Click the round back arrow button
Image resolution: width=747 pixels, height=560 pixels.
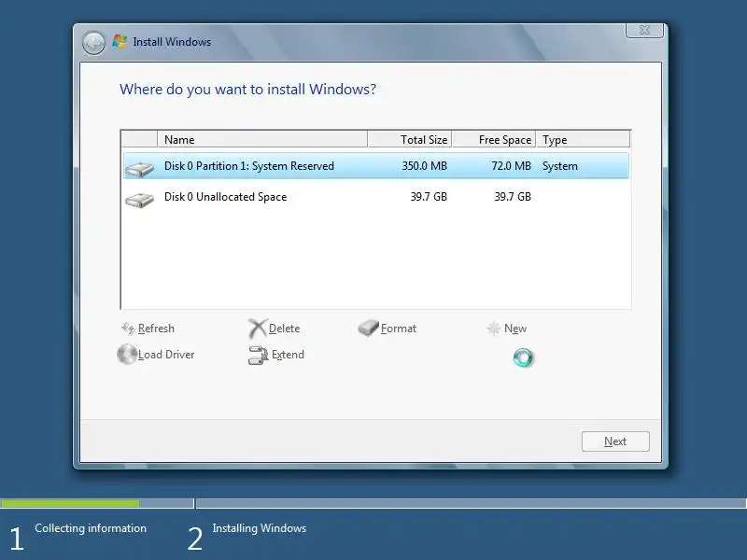(93, 43)
